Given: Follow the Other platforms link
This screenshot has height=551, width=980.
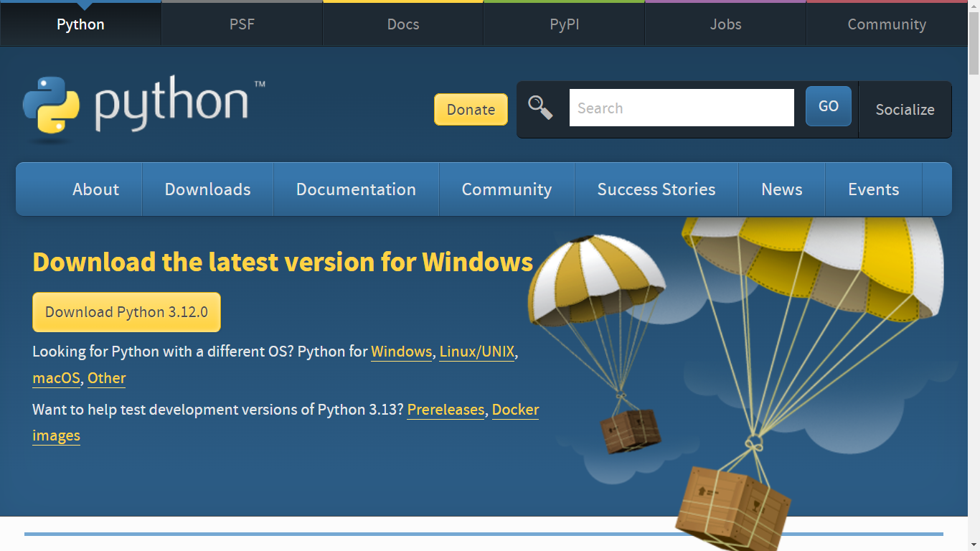Looking at the screenshot, I should tap(107, 378).
